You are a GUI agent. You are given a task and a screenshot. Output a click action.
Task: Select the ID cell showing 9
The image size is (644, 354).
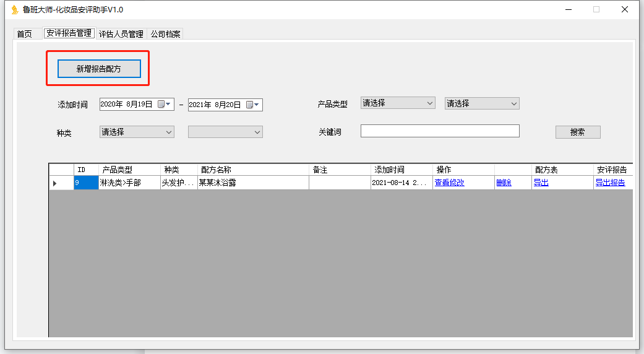(x=86, y=183)
